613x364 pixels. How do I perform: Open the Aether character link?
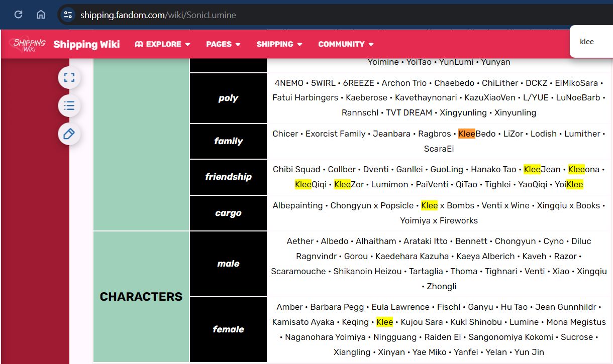300,241
